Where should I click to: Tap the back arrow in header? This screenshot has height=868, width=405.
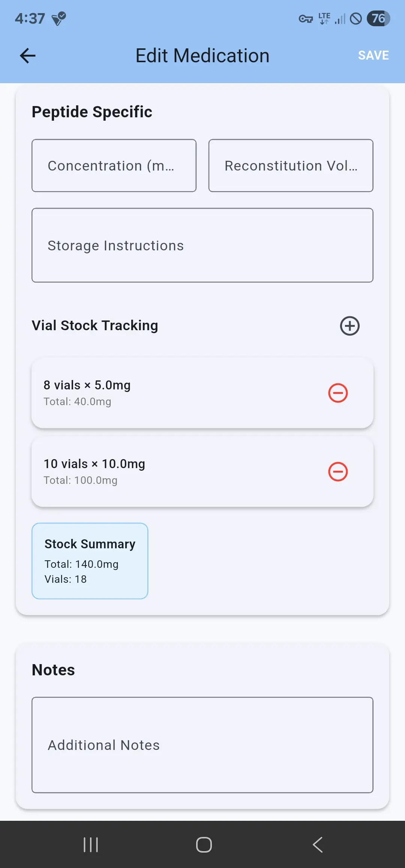(x=27, y=56)
